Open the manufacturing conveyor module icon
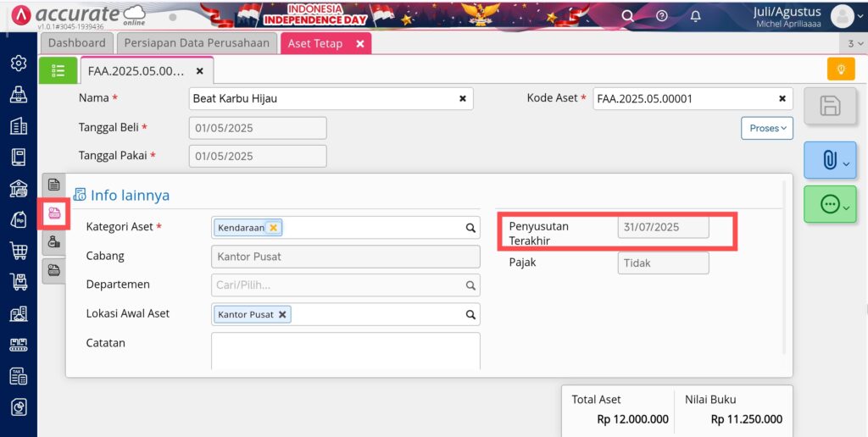 click(19, 346)
